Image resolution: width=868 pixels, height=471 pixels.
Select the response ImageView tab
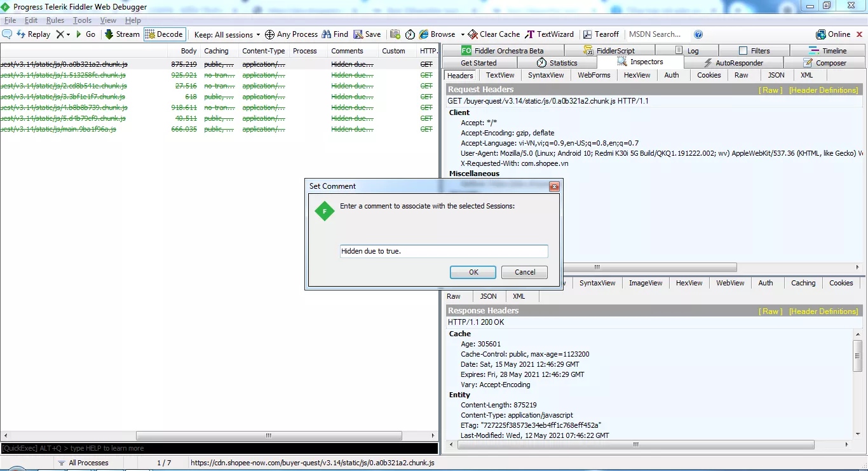[x=646, y=283]
